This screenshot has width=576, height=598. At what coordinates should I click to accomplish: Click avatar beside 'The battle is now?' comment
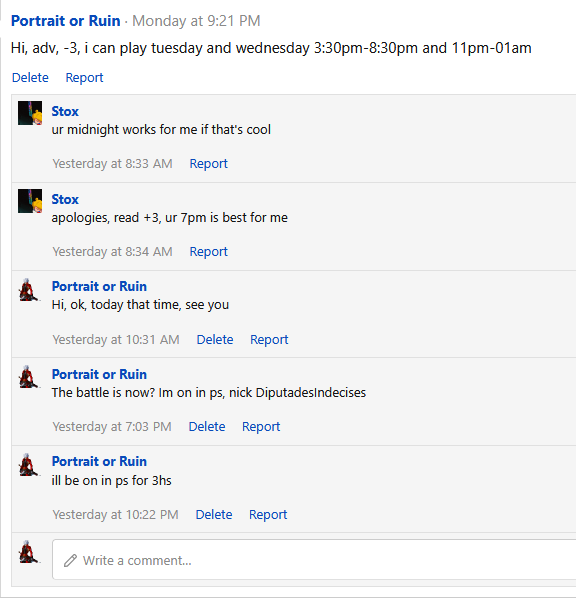(29, 377)
